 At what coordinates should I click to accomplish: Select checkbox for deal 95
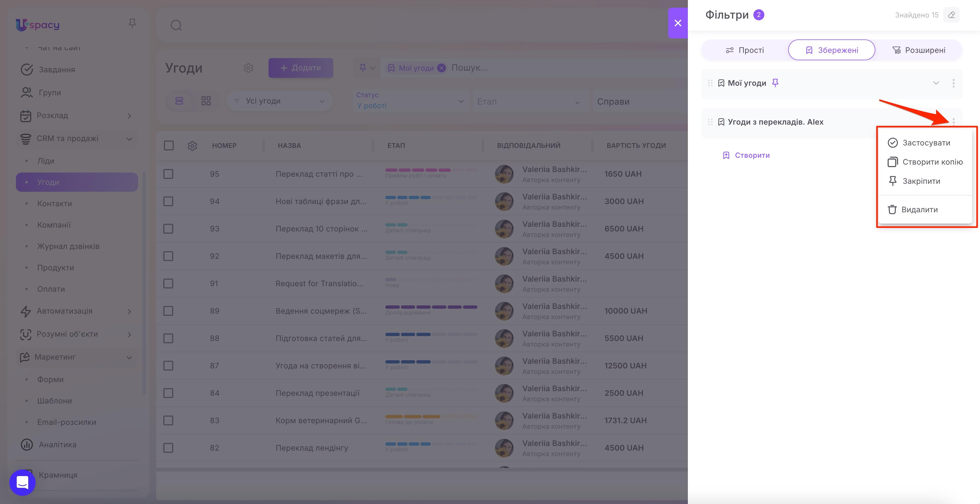(168, 174)
